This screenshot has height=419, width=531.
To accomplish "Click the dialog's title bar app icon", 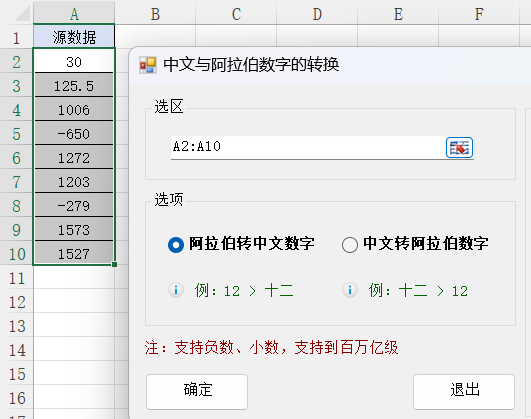I will [148, 65].
